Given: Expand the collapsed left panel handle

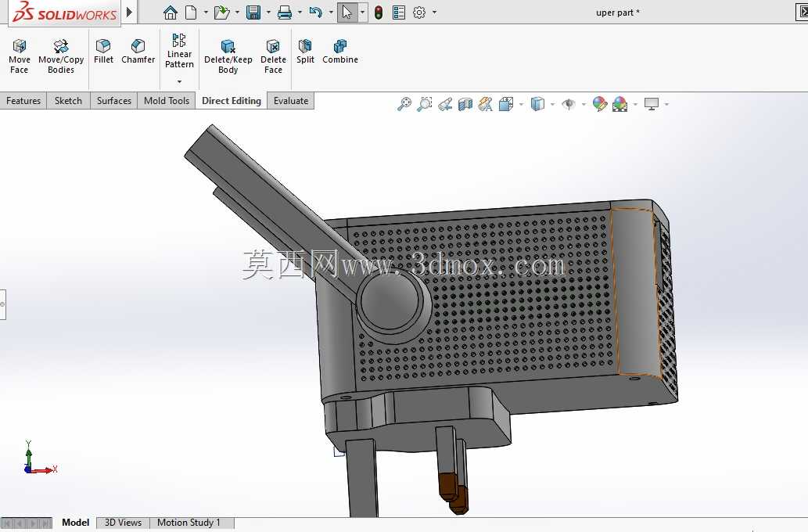Looking at the screenshot, I should (2, 304).
